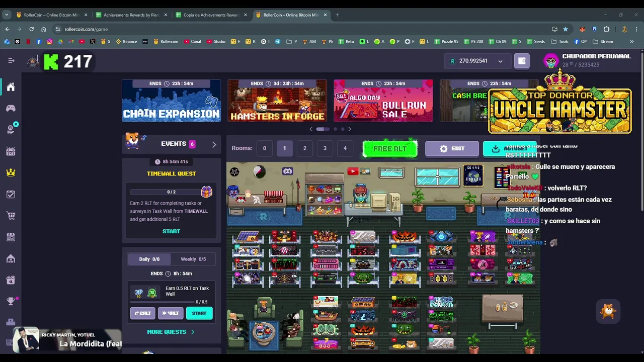The width and height of the screenshot is (644, 362).
Task: Open the trophy sidebar icon
Action: 11,301
